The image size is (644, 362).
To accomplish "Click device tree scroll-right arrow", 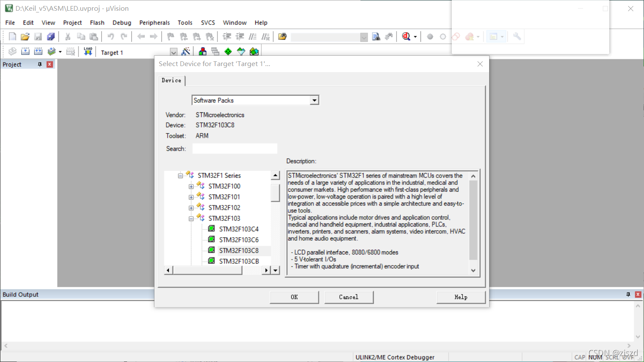I will tap(266, 270).
